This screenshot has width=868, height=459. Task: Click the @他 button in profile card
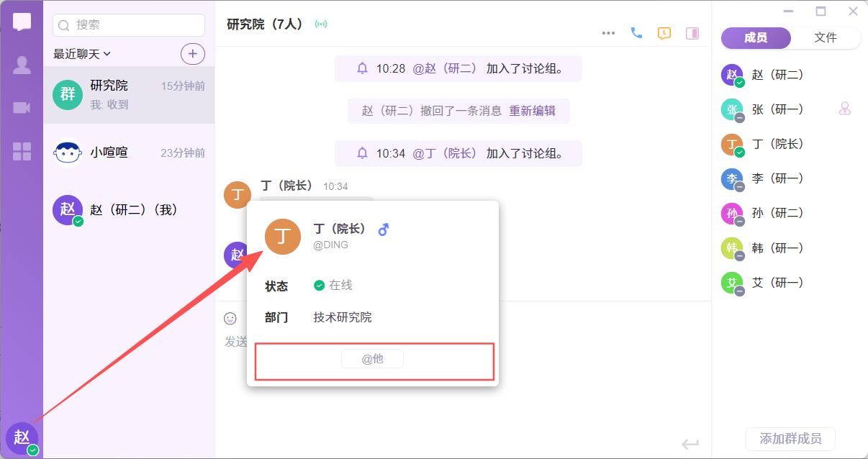click(x=372, y=358)
